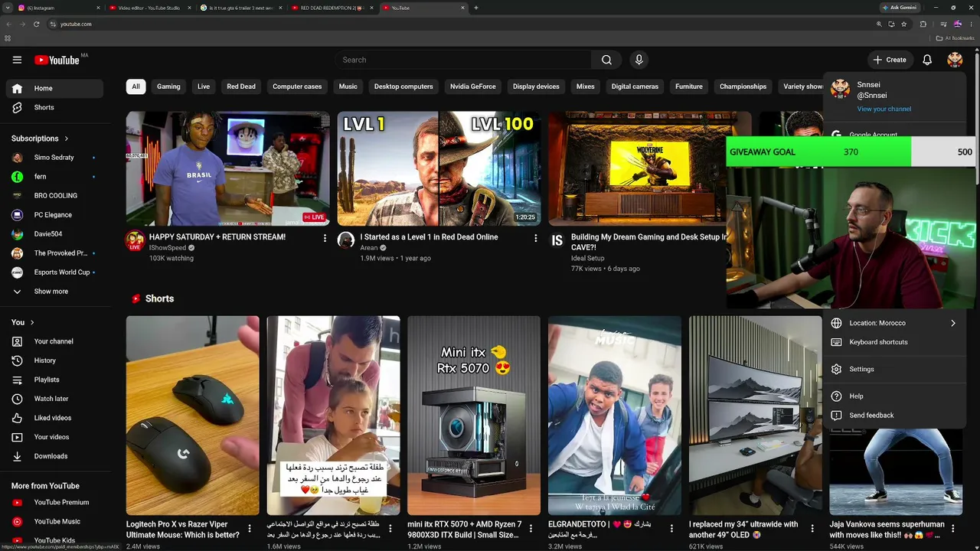This screenshot has width=980, height=551.
Task: Expand Show more subscriptions
Action: tap(54, 292)
